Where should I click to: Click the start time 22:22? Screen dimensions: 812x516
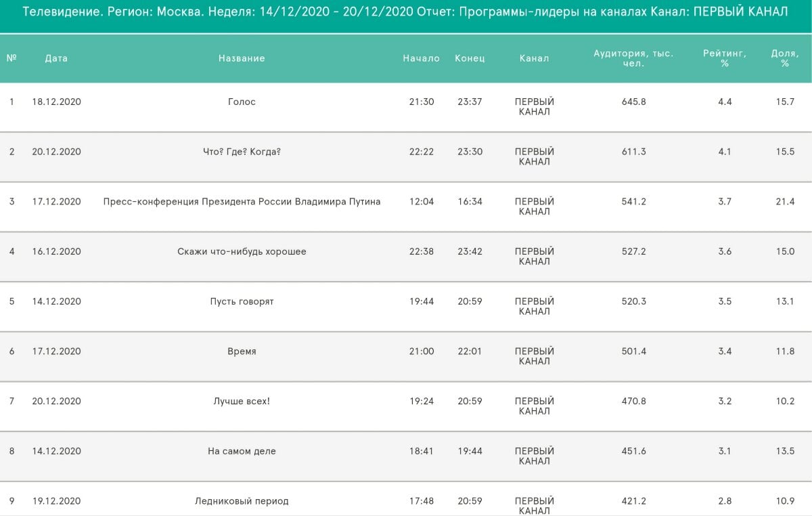click(x=422, y=152)
